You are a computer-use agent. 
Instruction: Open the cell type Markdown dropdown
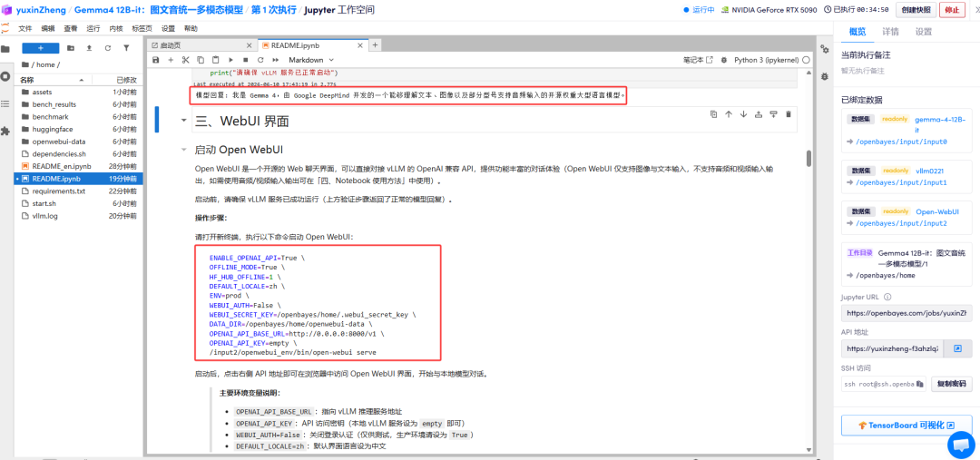(310, 60)
